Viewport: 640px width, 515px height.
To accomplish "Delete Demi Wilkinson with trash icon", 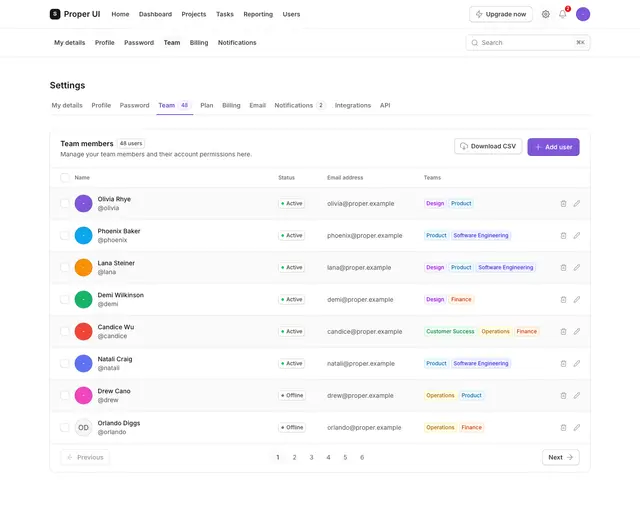I will point(563,299).
